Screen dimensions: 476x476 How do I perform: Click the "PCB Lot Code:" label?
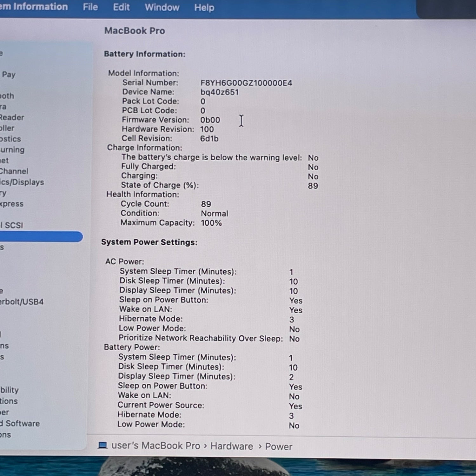point(150,110)
